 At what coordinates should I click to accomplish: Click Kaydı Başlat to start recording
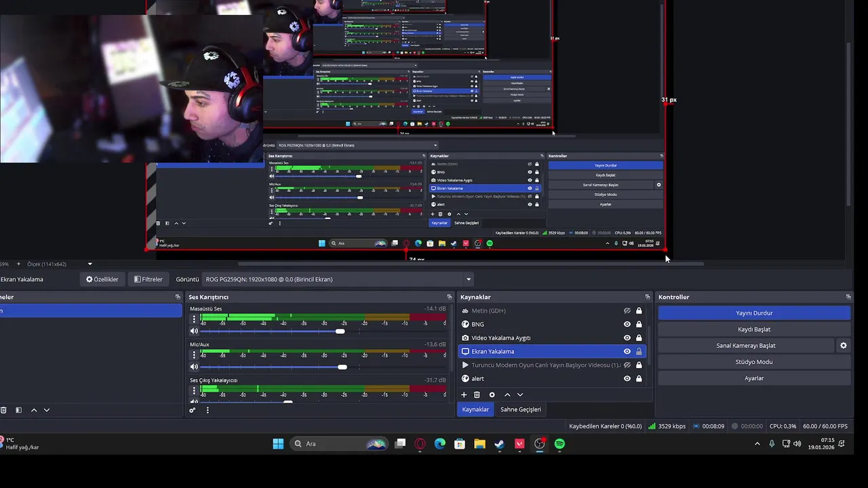(x=754, y=329)
